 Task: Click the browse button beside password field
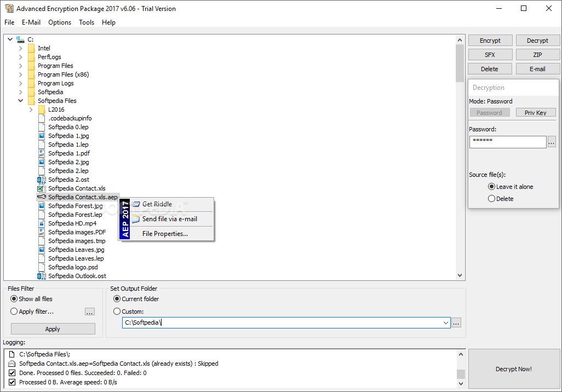(551, 142)
